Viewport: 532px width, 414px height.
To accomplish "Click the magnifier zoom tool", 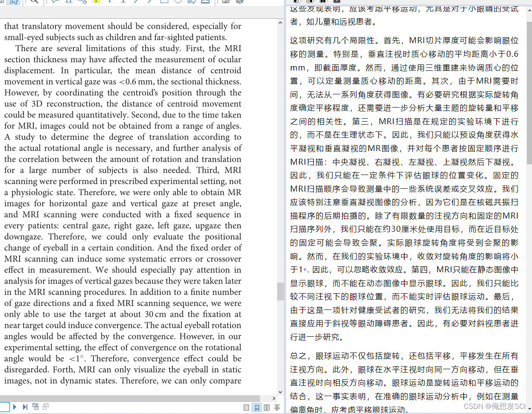I will 34,2.
